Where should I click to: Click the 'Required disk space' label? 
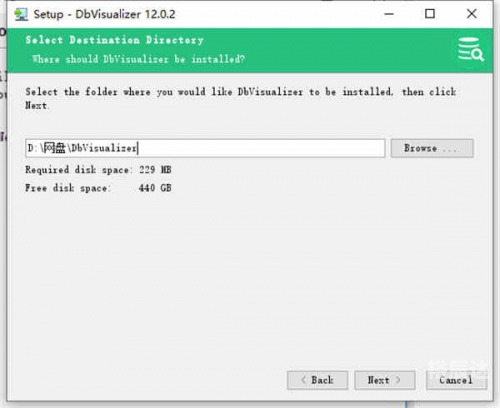79,170
